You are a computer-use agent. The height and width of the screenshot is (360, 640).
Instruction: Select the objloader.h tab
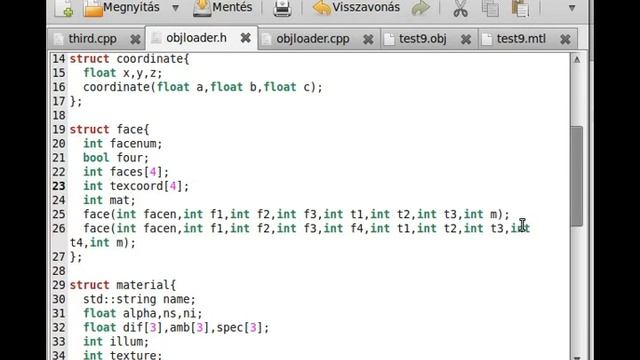(196, 38)
